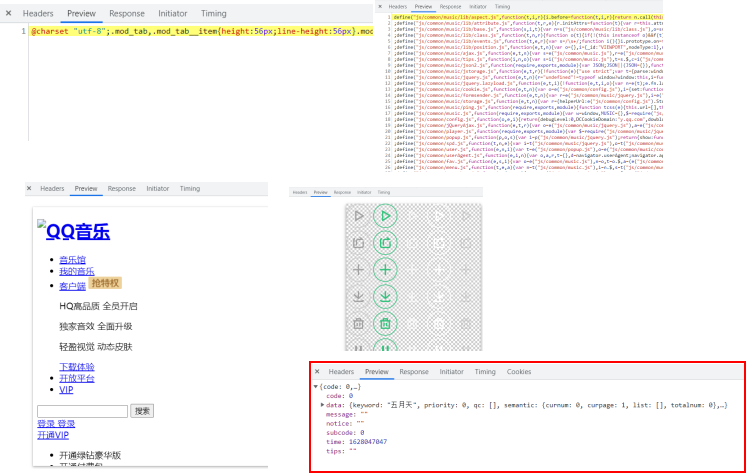Click the gray download icon in the sprite
Viewport: 746px width, 473px height.
[x=359, y=297]
